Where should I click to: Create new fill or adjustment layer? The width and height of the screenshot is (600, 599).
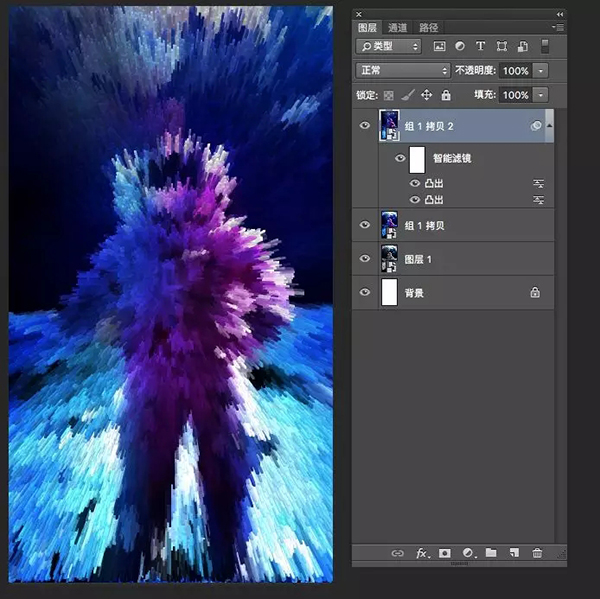pos(467,553)
